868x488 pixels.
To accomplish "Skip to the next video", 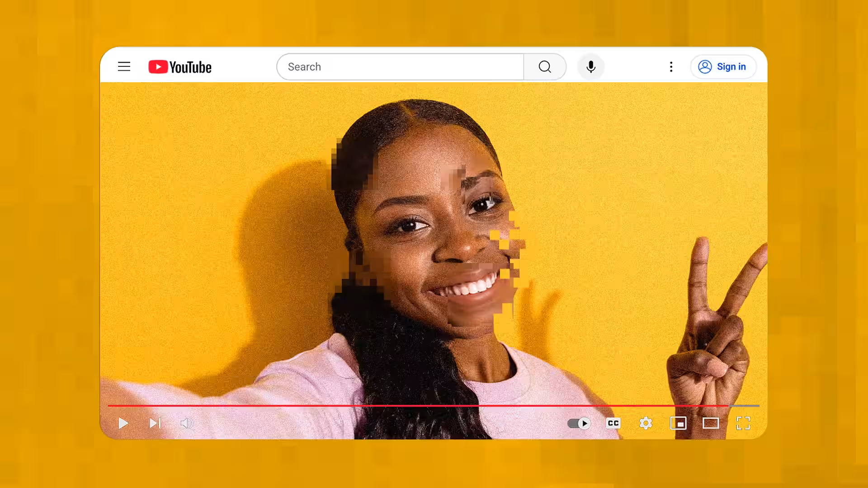I will tap(155, 423).
